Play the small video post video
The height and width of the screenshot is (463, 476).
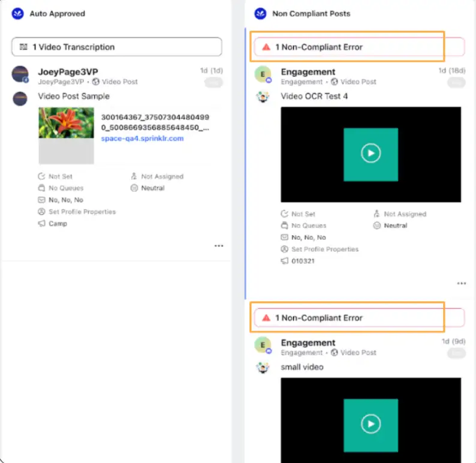[x=370, y=424]
